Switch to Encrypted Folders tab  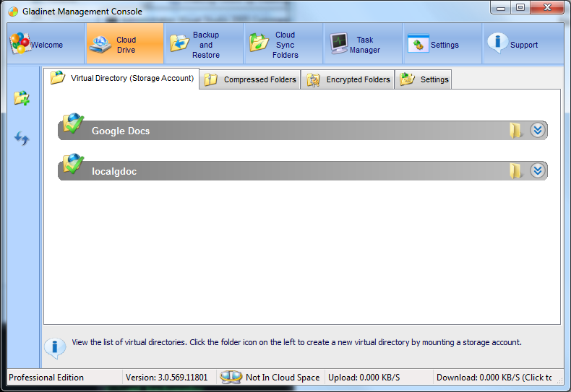[x=348, y=79]
